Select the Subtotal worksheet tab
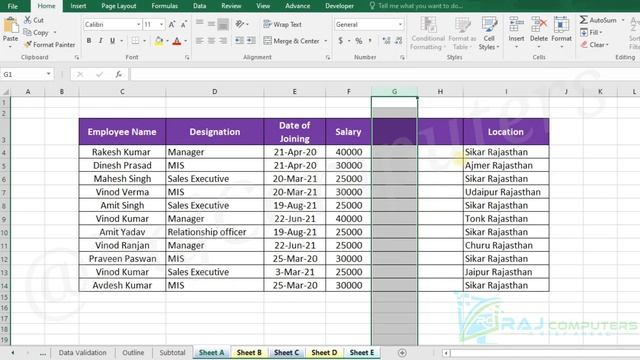Screen dimensions: 640x360 click(172, 353)
